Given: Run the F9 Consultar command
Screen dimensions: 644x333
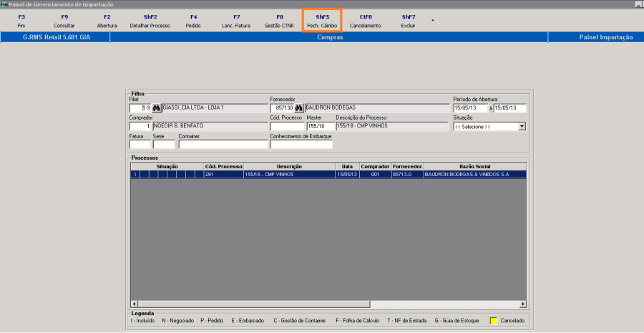Looking at the screenshot, I should [64, 21].
